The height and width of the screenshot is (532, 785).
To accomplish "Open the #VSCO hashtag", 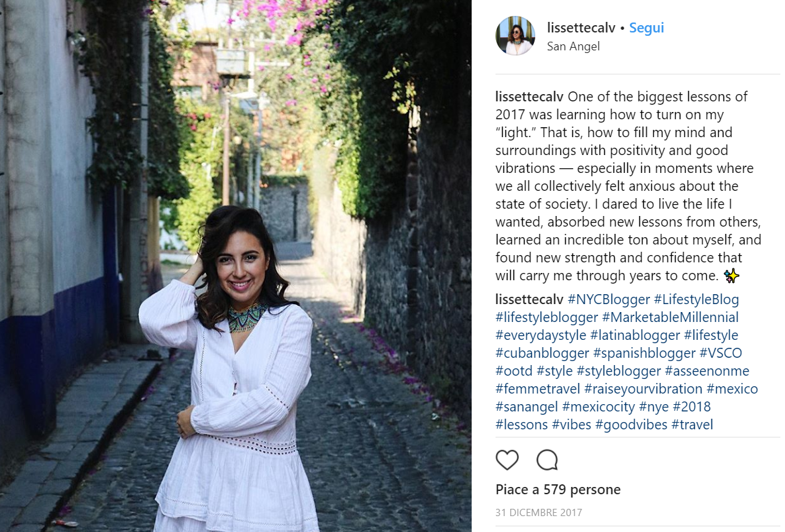I will (721, 353).
